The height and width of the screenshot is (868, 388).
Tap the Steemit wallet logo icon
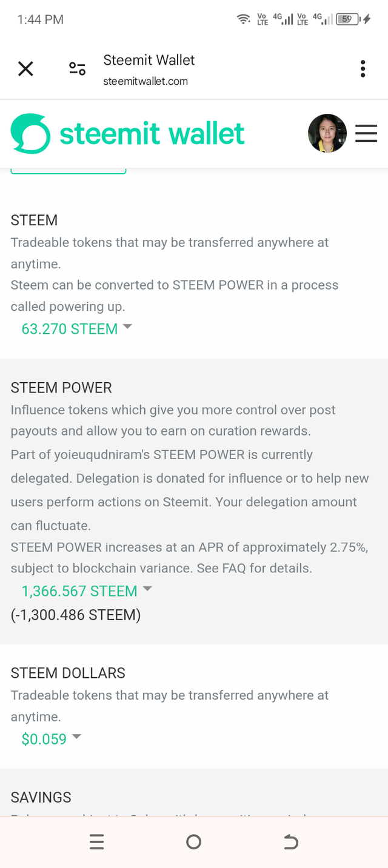click(30, 133)
